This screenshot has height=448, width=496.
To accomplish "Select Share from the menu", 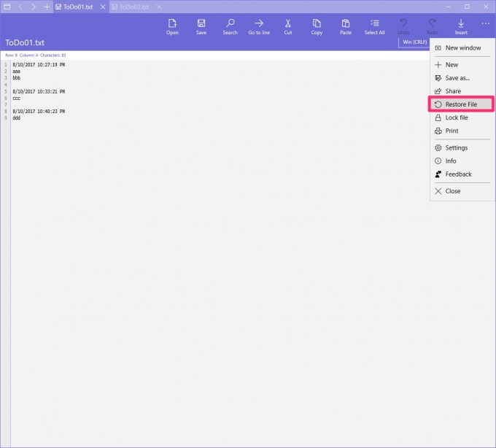I will pyautogui.click(x=462, y=91).
